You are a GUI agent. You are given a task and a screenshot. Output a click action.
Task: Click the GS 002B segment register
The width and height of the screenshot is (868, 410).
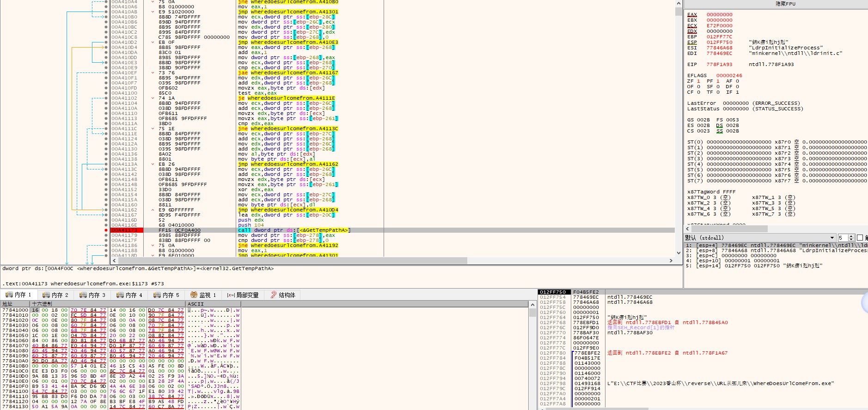698,120
